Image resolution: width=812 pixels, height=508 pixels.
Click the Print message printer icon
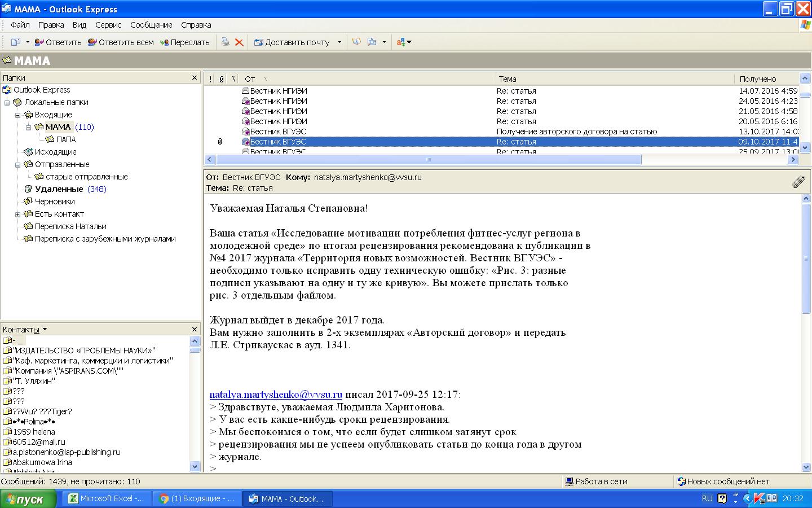click(225, 42)
